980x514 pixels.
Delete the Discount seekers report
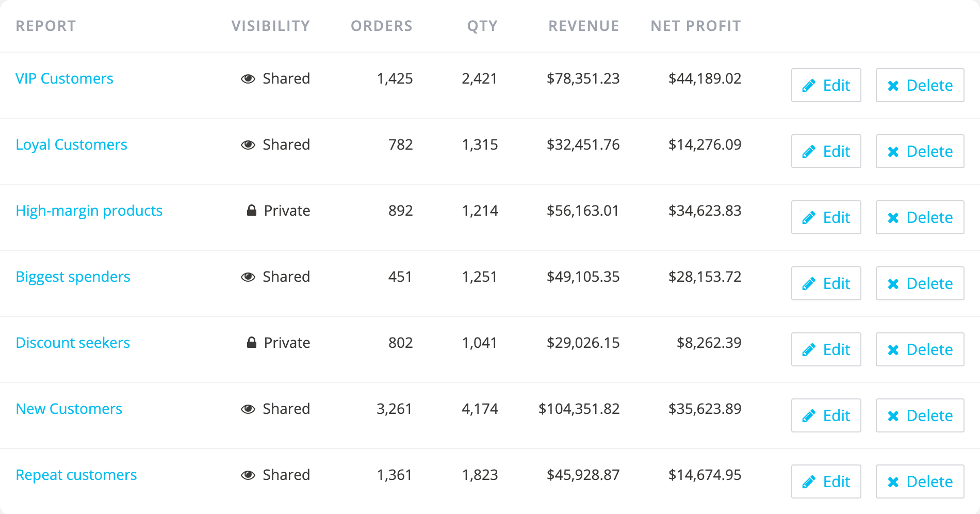tap(920, 349)
